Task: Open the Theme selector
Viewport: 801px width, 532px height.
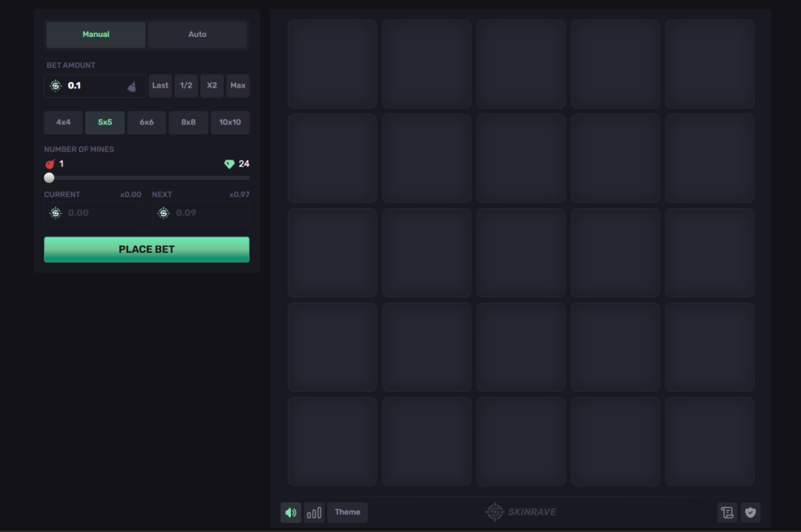Action: [347, 512]
